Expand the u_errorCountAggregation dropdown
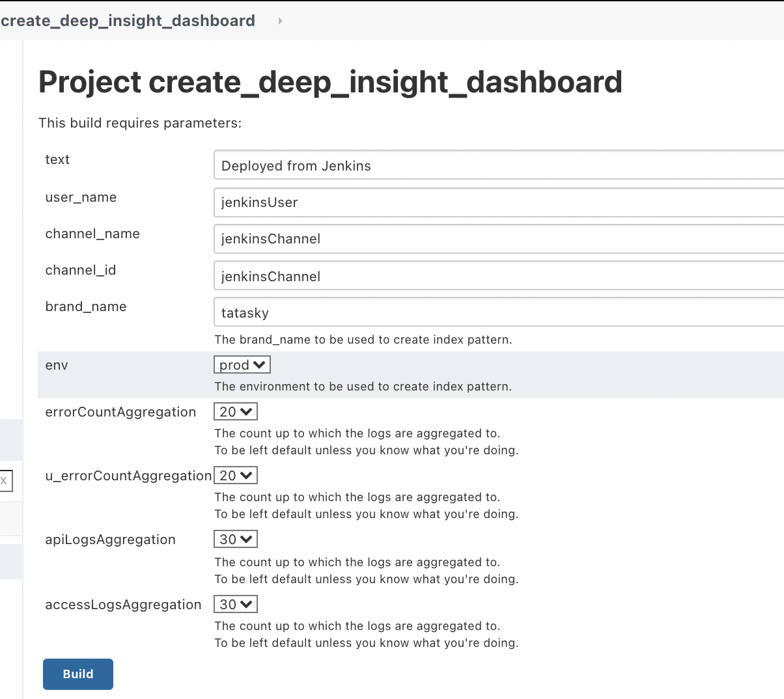Image resolution: width=784 pixels, height=699 pixels. pyautogui.click(x=236, y=476)
